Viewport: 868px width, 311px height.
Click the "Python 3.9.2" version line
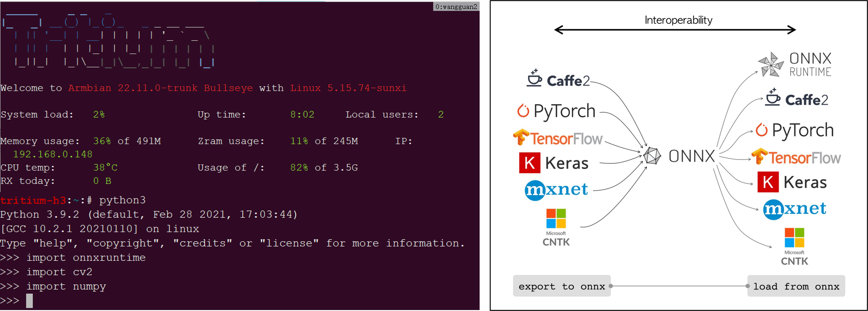coord(149,214)
